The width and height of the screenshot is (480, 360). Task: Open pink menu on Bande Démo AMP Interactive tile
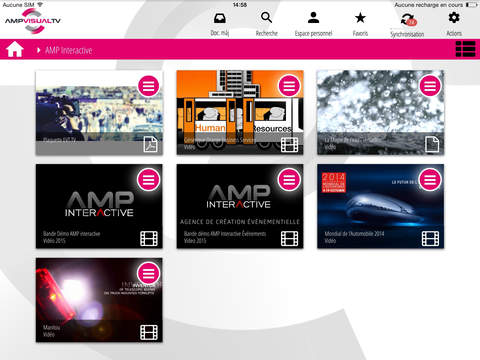(148, 179)
